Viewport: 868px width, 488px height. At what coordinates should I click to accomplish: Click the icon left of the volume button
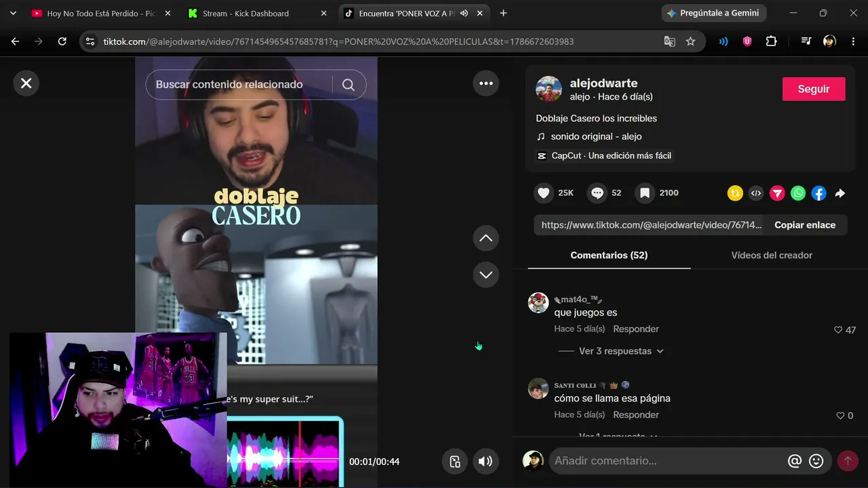[x=455, y=462]
